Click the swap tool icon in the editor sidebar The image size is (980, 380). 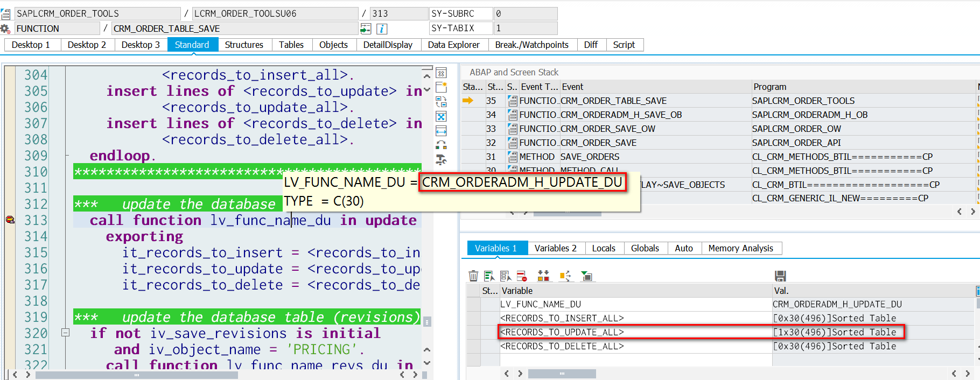point(441,102)
